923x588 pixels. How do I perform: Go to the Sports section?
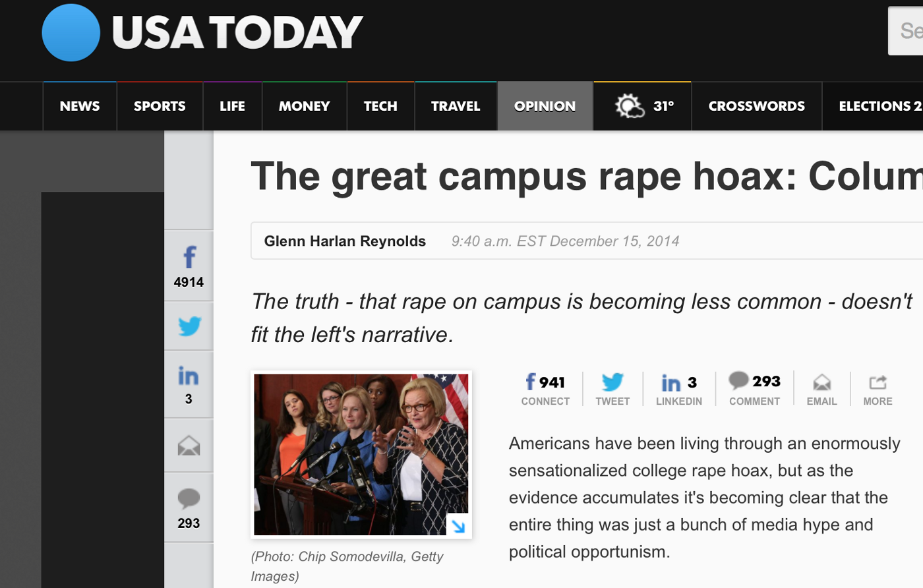[x=160, y=106]
